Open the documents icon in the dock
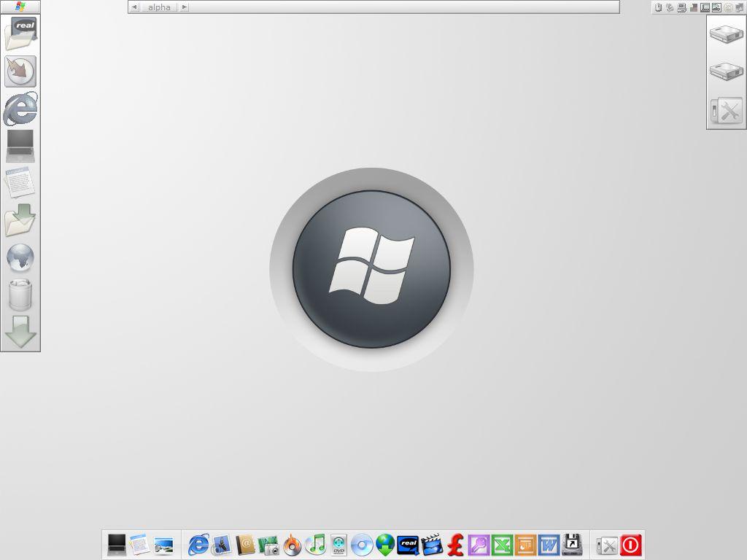The height and width of the screenshot is (560, 747). pyautogui.click(x=139, y=545)
